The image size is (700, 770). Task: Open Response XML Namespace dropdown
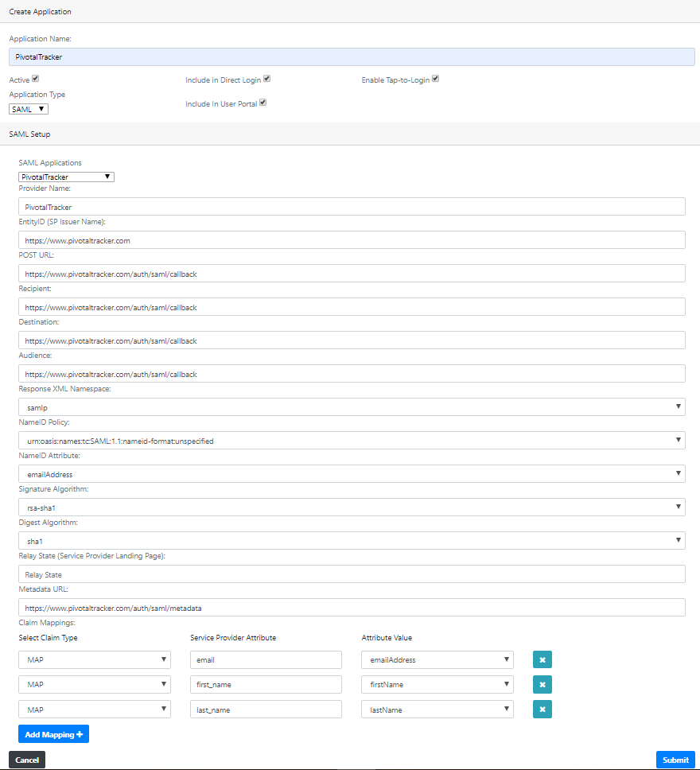click(352, 407)
